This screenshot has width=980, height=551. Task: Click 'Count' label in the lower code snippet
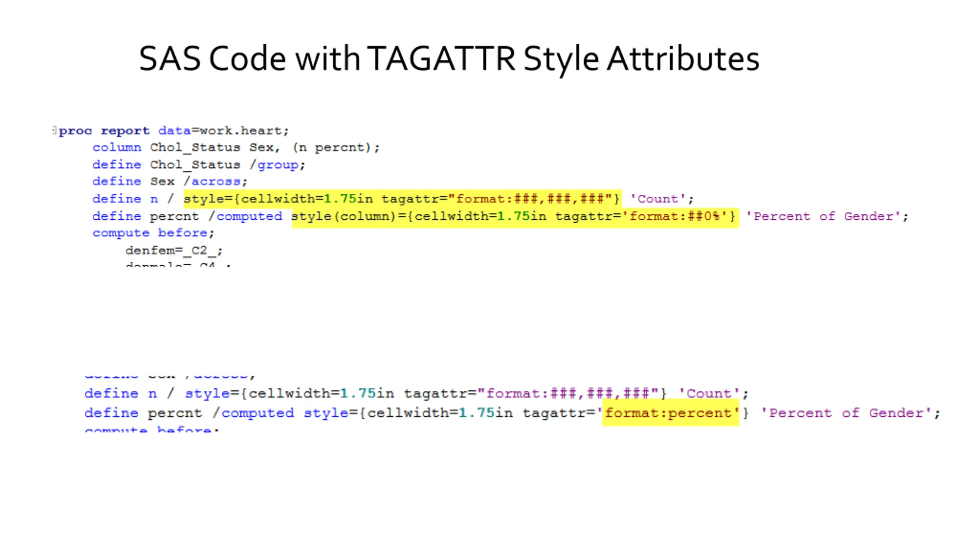709,394
